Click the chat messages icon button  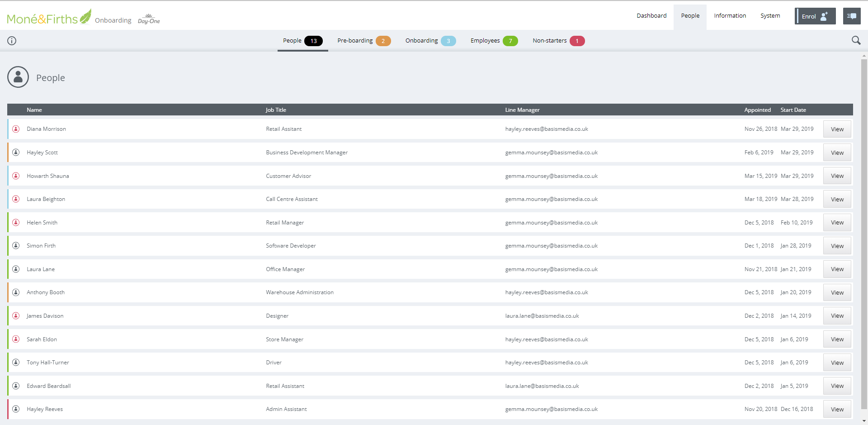click(851, 16)
